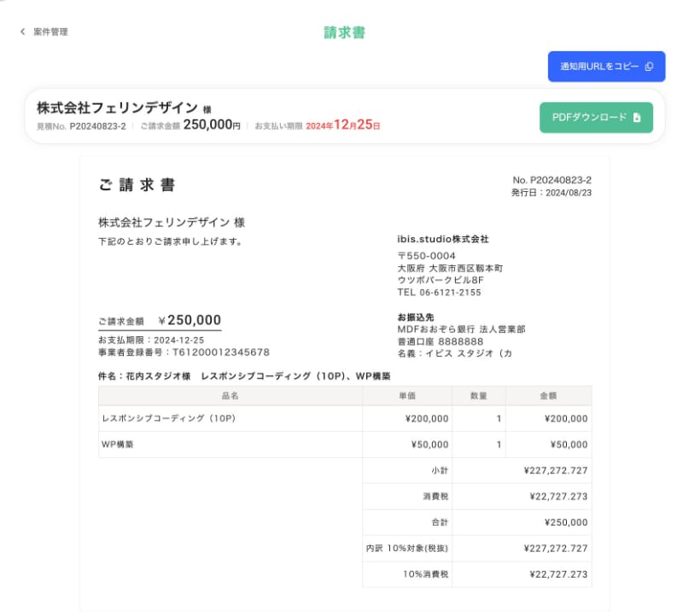Click the underlined ￥250,000 invoice amount

[190, 321]
